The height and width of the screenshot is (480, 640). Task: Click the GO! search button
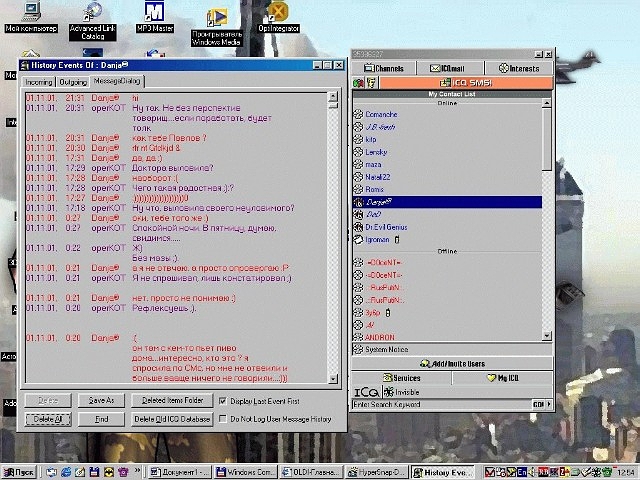538,404
